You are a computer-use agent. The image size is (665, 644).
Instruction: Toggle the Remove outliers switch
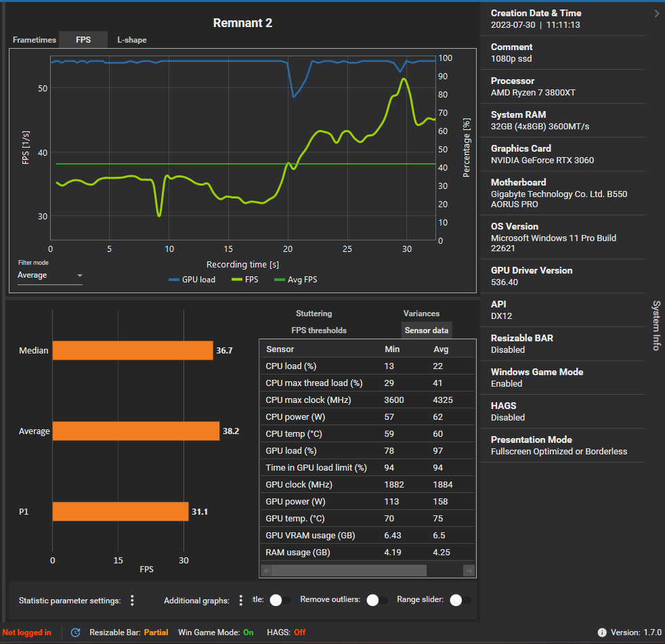[x=377, y=600]
